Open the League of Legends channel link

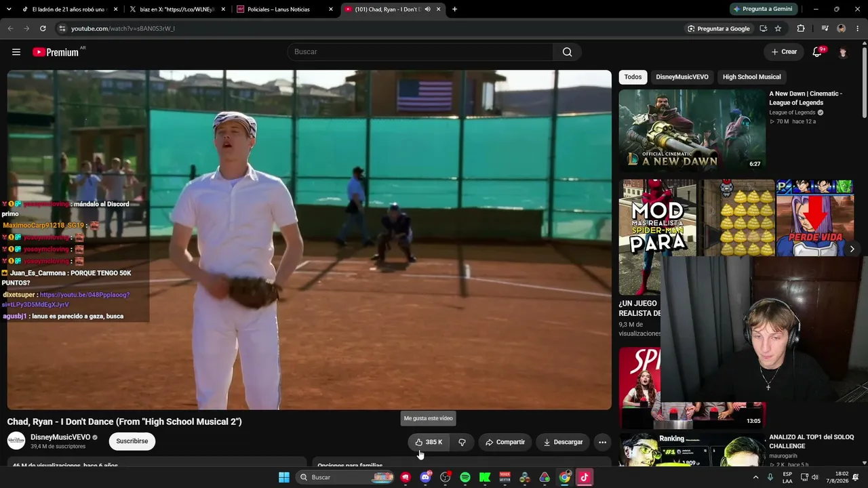[792, 113]
